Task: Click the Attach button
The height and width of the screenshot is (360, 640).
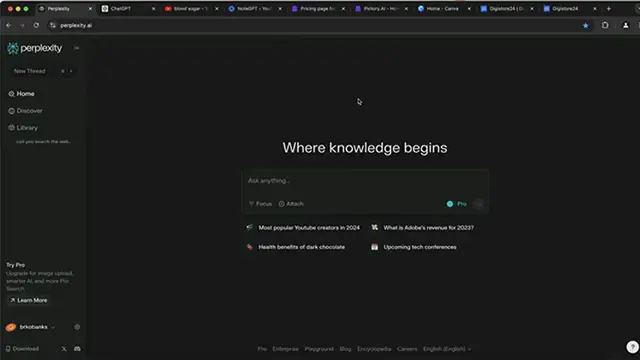Action: click(291, 204)
